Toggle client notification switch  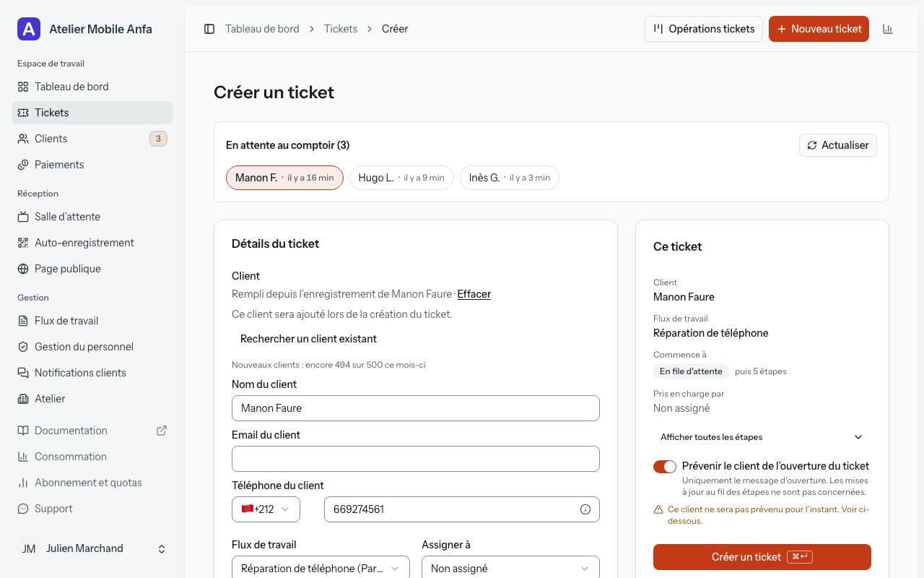point(665,467)
